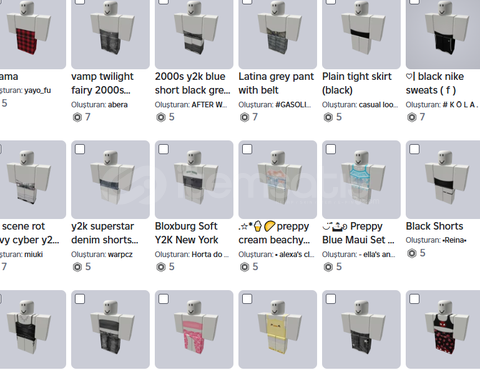Tick checkbox on yellow outfit item
The image size is (480, 370).
(247, 299)
